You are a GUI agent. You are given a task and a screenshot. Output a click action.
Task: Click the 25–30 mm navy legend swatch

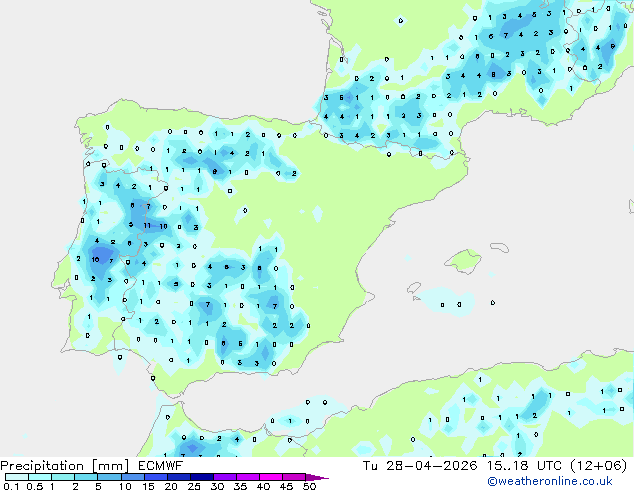click(201, 477)
